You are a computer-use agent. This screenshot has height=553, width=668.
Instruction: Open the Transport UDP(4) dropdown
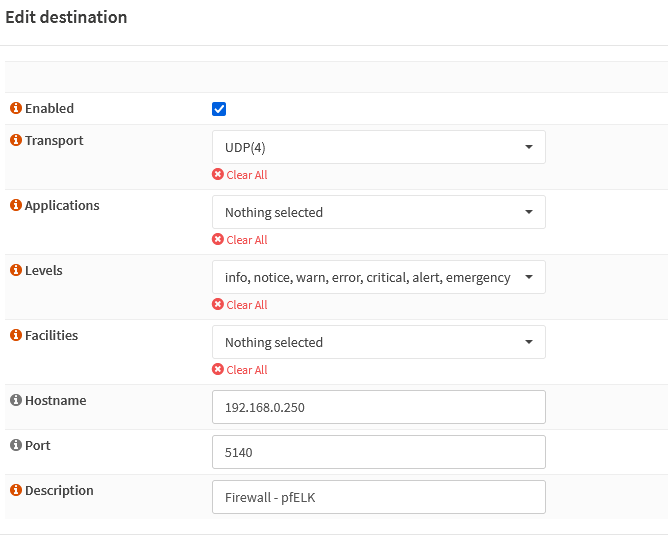379,147
